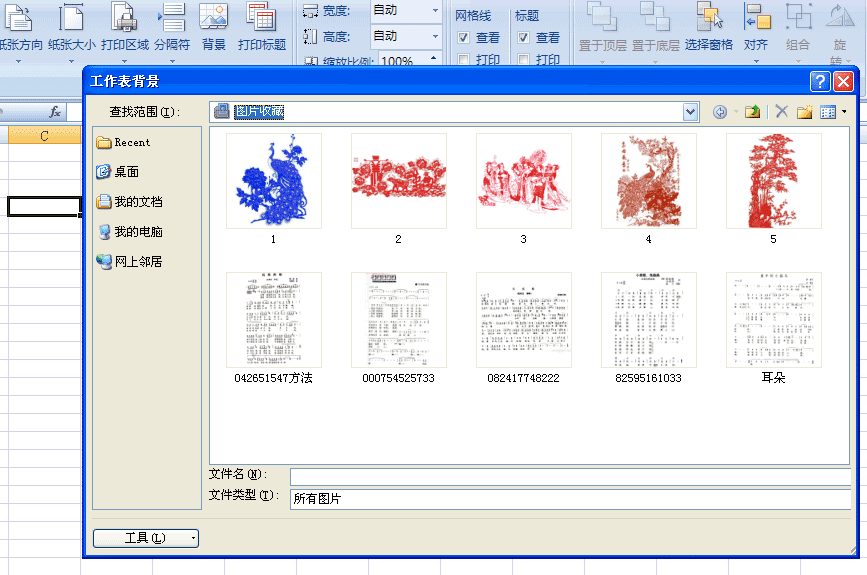
Task: Click the print titles (打印标题) icon
Action: (x=262, y=18)
